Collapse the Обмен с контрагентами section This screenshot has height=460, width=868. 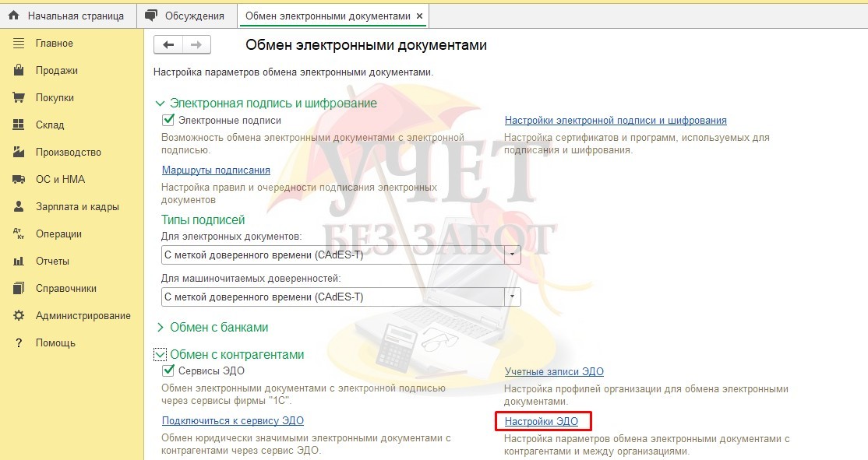[160, 354]
